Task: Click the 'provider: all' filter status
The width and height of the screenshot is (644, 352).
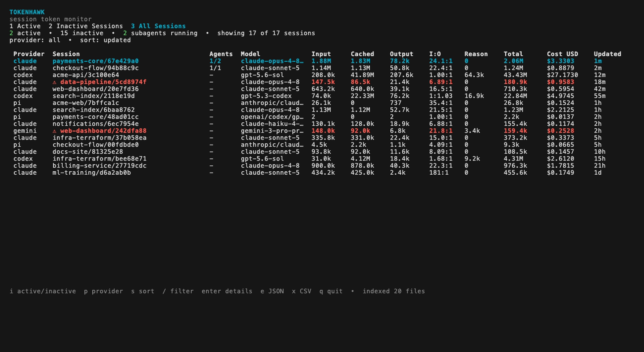Action: [x=35, y=40]
